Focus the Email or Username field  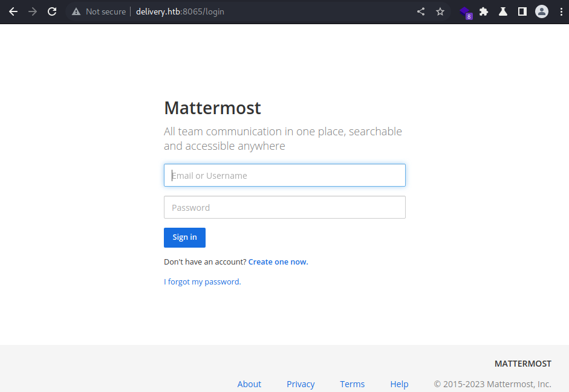284,175
